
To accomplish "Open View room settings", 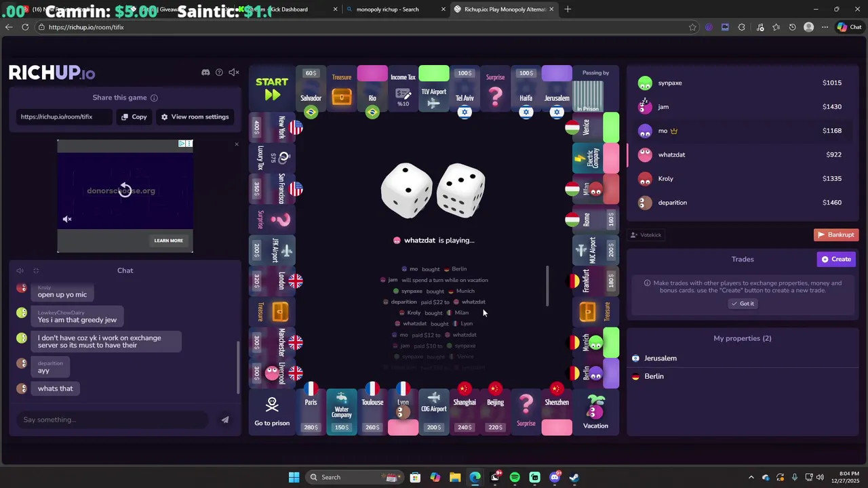I will [195, 117].
